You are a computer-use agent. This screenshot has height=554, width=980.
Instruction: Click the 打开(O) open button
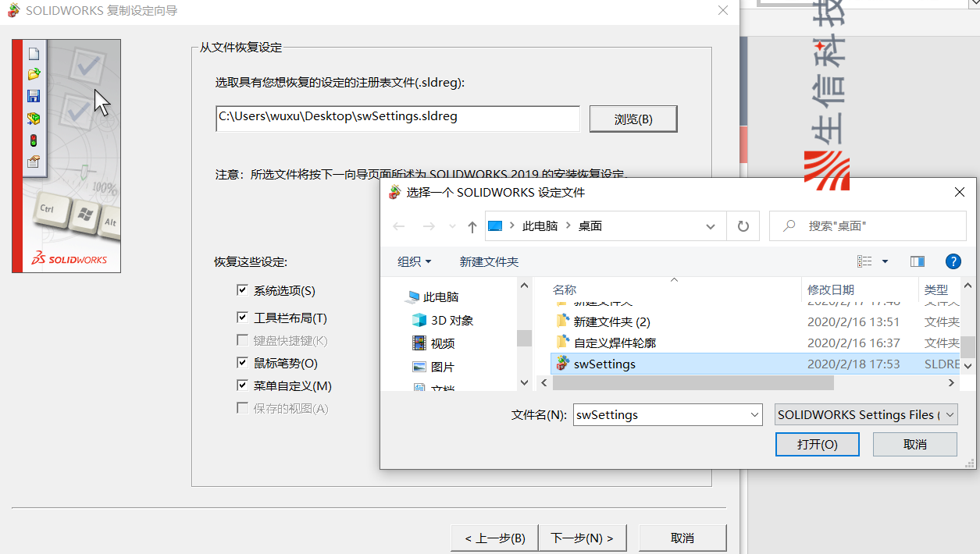(x=817, y=444)
